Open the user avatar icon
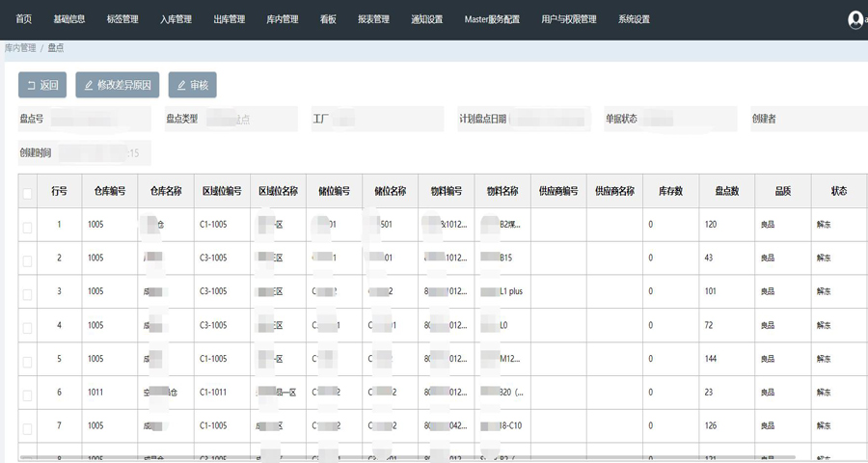Viewport: 868px width, 463px height. 856,19
